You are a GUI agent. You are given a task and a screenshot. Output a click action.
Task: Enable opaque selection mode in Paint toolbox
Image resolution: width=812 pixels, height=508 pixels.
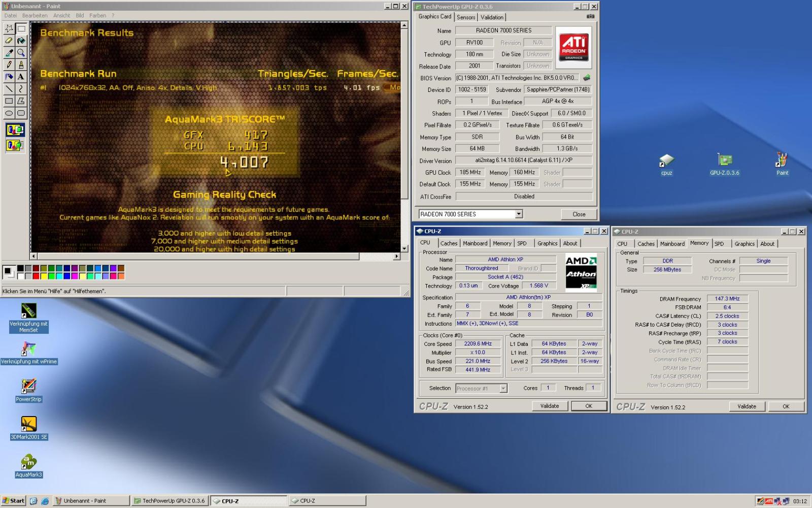[x=15, y=130]
